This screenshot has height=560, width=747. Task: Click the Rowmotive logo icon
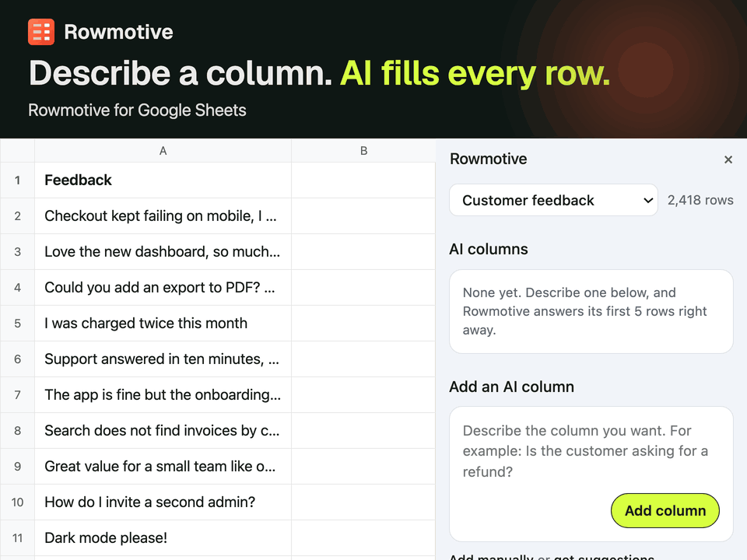41,32
